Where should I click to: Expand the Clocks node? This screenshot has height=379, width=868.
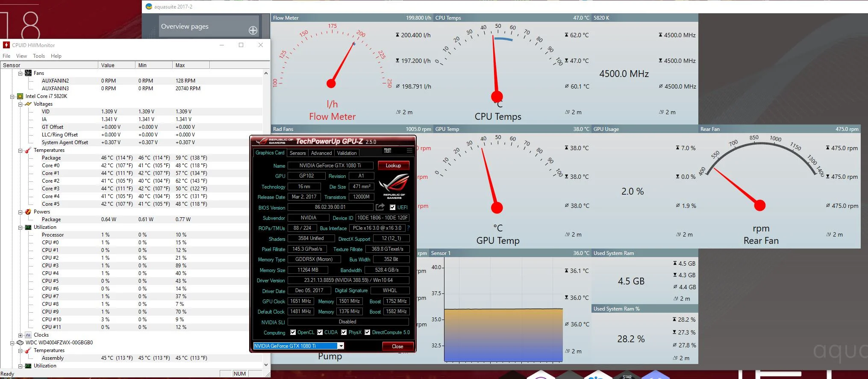(x=20, y=335)
